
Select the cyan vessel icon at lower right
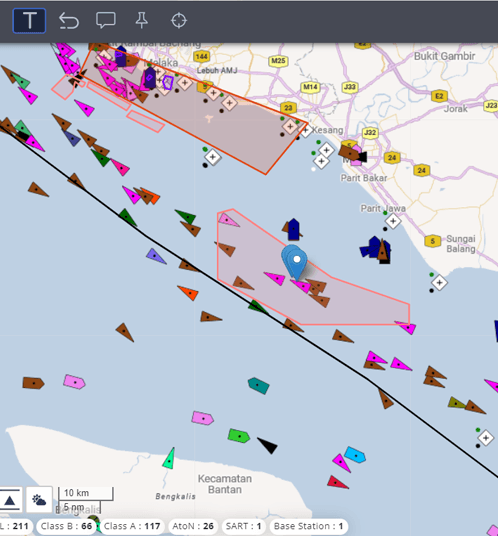click(355, 455)
